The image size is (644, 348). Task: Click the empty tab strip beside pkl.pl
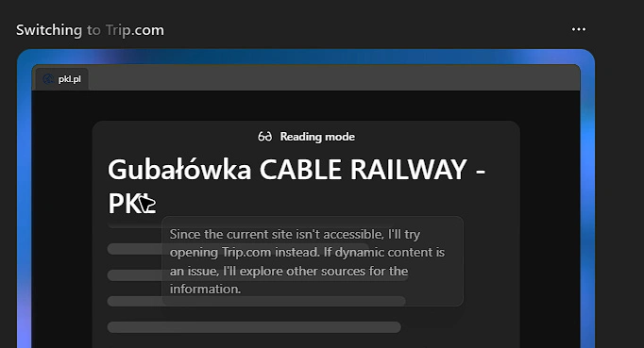(333, 78)
